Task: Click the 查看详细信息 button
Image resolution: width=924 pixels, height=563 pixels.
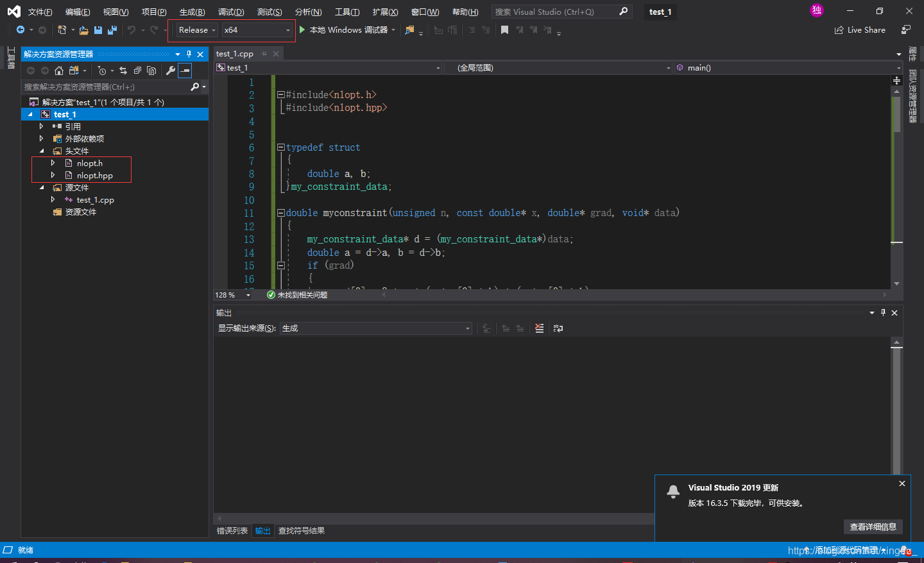Action: tap(873, 526)
